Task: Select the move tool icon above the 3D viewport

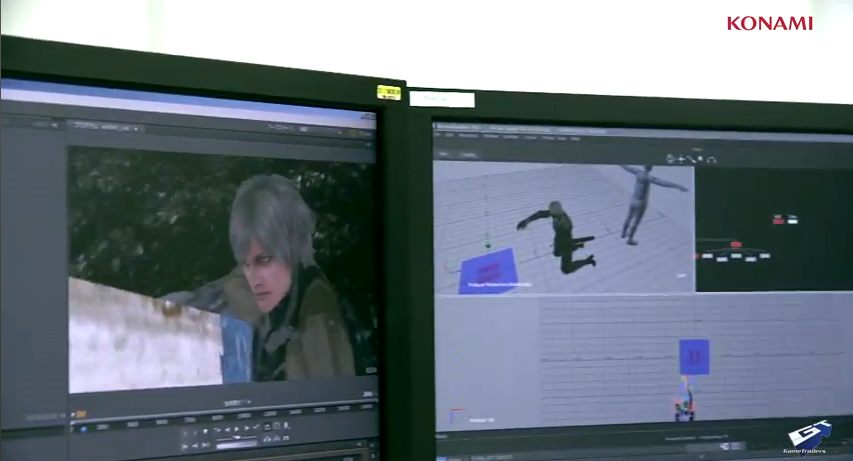Action: click(681, 159)
